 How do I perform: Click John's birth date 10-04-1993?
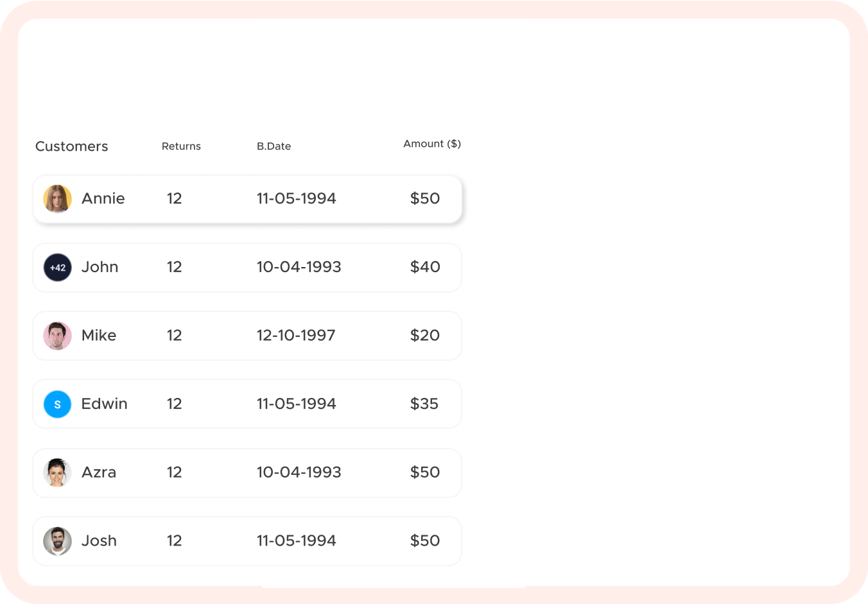(x=299, y=267)
